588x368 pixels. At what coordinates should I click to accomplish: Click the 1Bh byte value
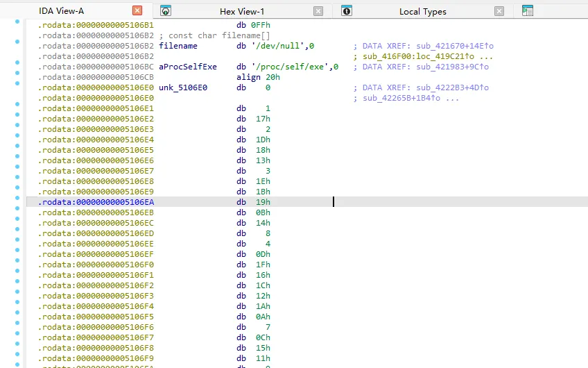pyautogui.click(x=263, y=192)
